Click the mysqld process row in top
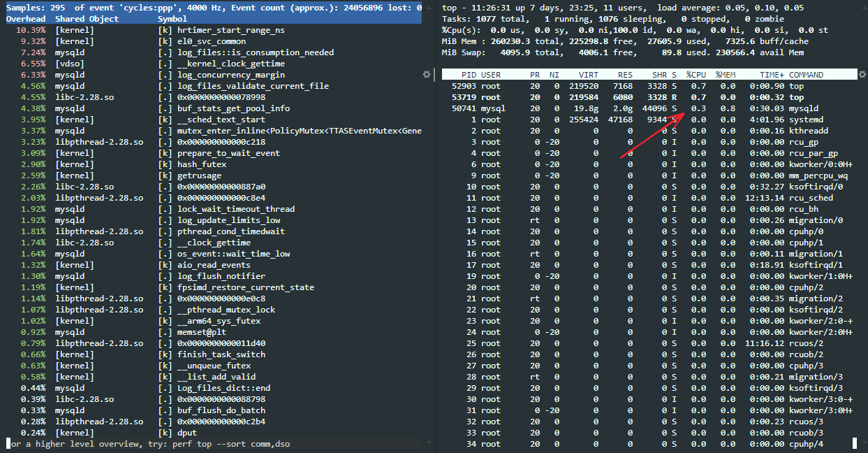This screenshot has height=453, width=868. pyautogui.click(x=649, y=108)
